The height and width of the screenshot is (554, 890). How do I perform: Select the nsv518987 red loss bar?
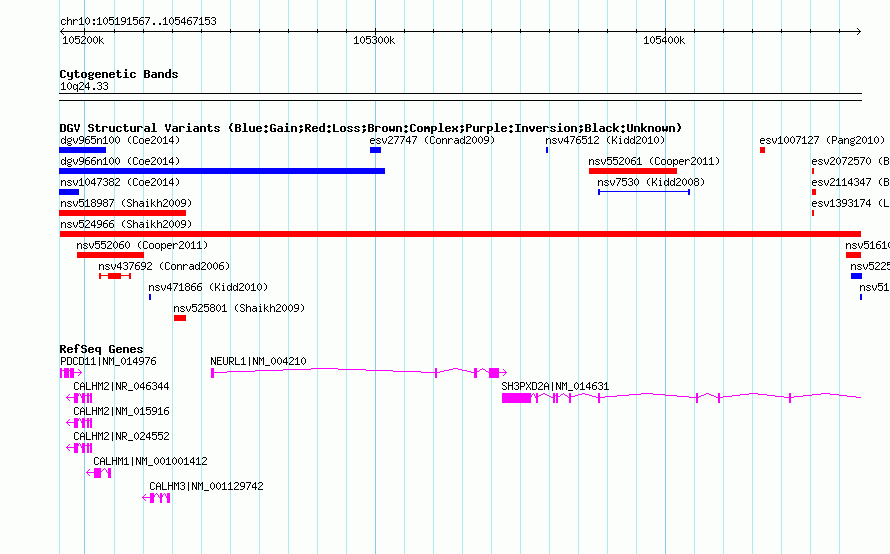coord(123,213)
